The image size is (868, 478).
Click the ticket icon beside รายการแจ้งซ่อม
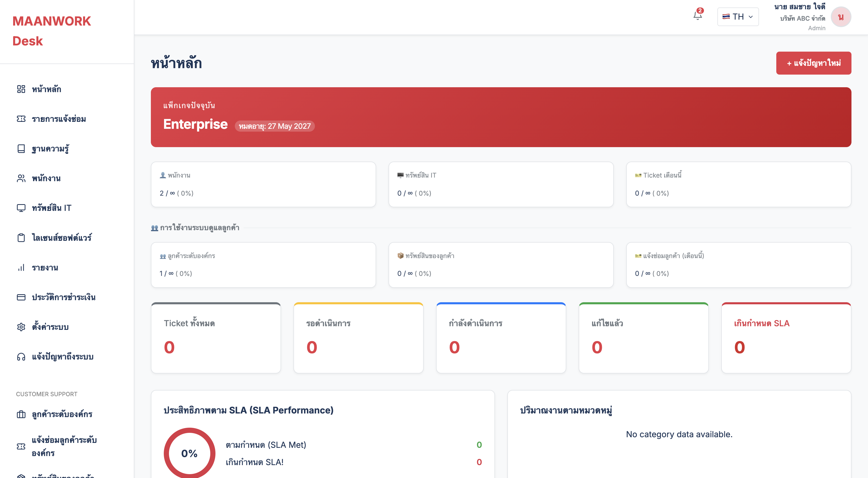(21, 119)
